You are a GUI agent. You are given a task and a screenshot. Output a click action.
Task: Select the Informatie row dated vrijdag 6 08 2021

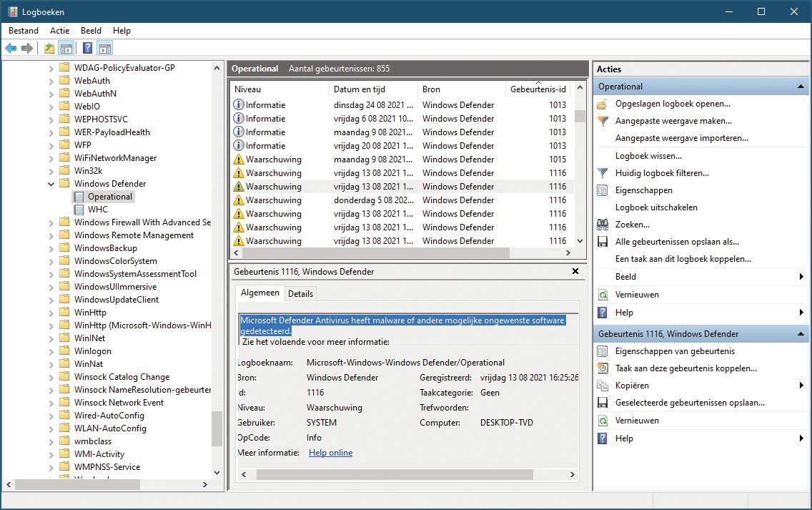pyautogui.click(x=402, y=119)
